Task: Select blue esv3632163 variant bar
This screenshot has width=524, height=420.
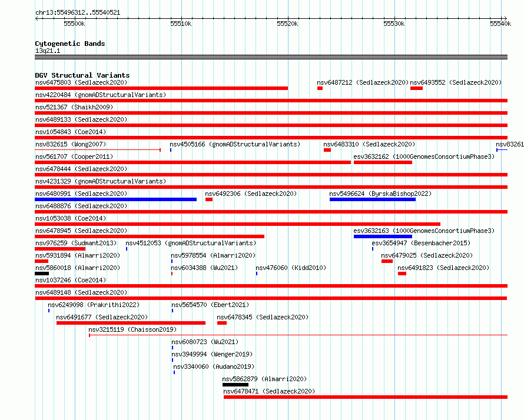Action: 383,236
